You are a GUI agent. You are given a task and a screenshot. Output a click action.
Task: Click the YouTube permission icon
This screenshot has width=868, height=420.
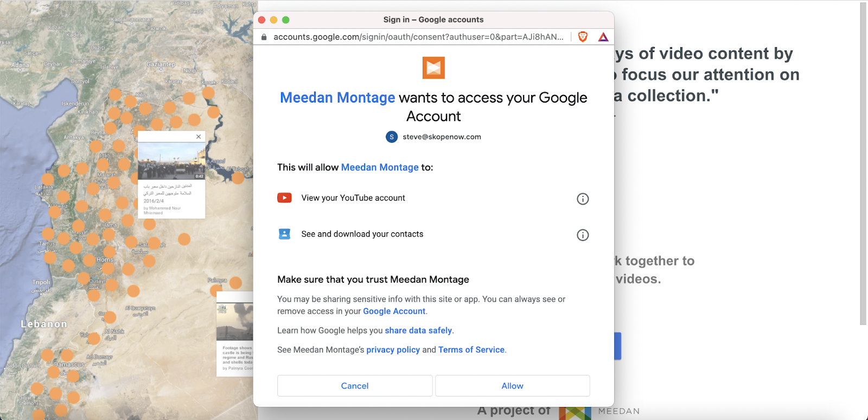coord(284,198)
